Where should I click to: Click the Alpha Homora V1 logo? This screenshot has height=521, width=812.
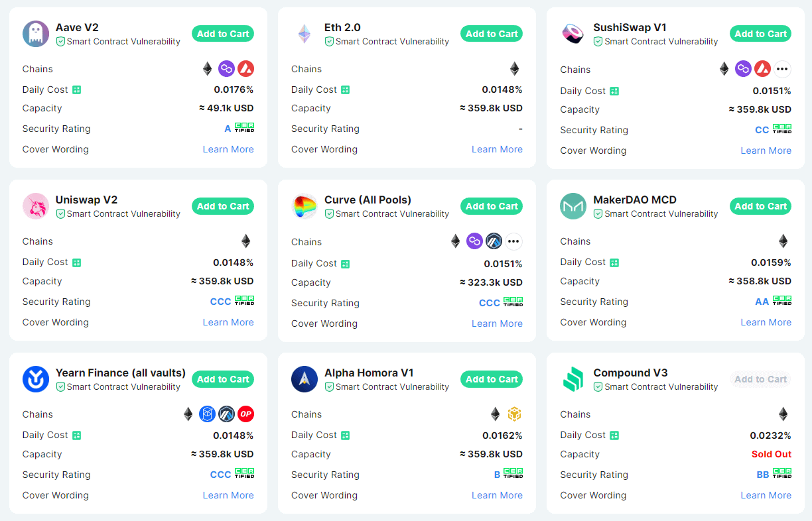tap(304, 379)
